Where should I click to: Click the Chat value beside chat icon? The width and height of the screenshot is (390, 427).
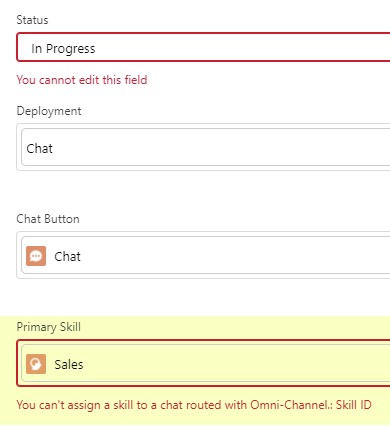pyautogui.click(x=67, y=256)
